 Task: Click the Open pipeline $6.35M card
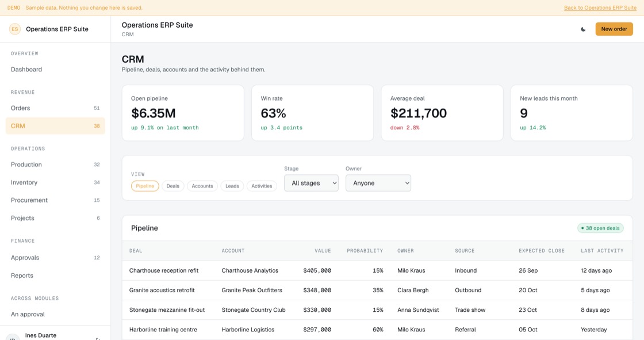click(183, 113)
